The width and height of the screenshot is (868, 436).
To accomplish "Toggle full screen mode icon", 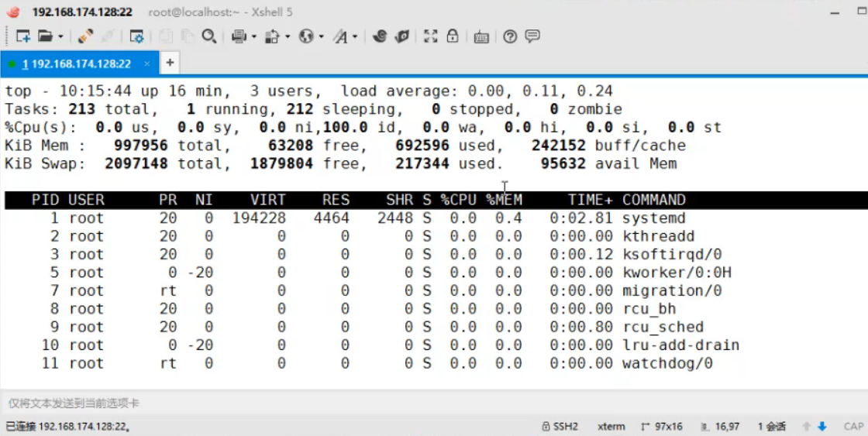I will click(431, 36).
